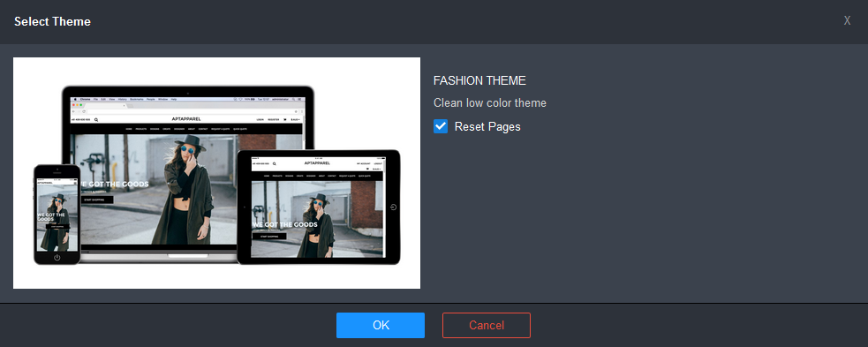Click the Fashion Theme preview thumbnail
Viewport: 868px width, 347px height.
[x=216, y=173]
